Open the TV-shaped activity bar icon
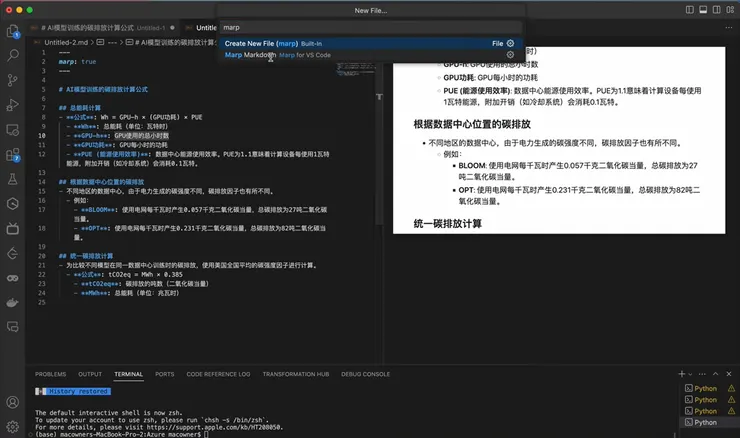740x438 pixels. click(13, 228)
